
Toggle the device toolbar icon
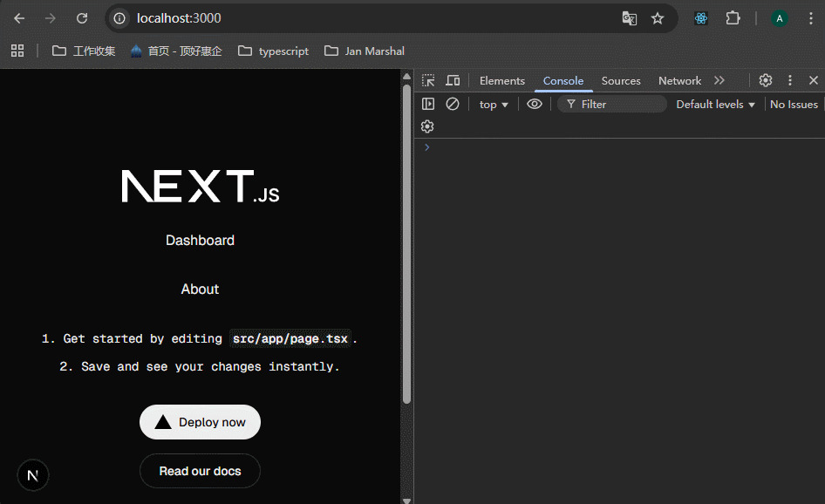click(x=453, y=80)
